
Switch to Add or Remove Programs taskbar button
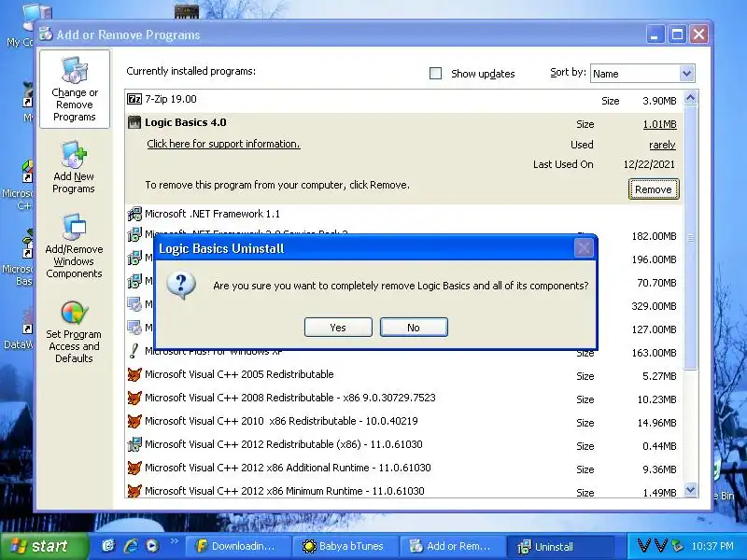[452, 546]
